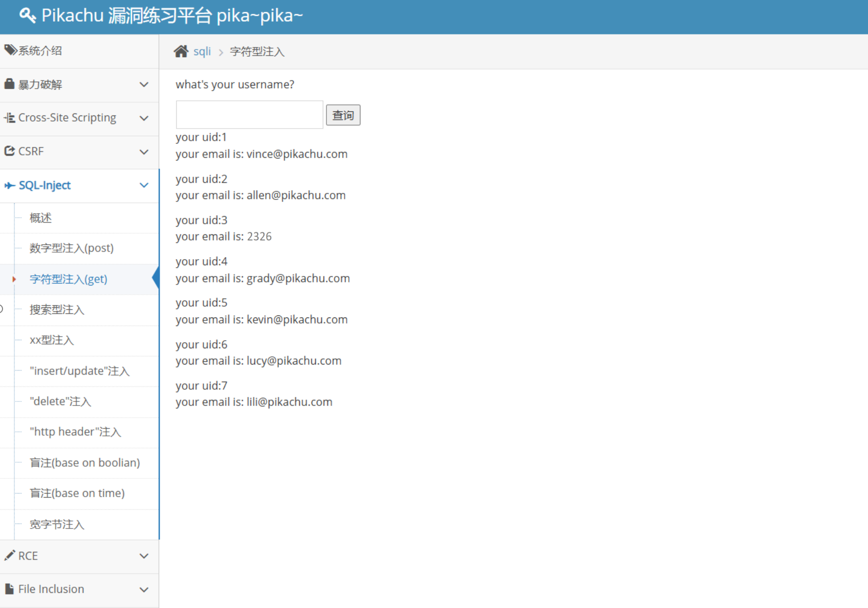868x608 pixels.
Task: Click the sqli breadcrumb link
Action: click(x=202, y=51)
